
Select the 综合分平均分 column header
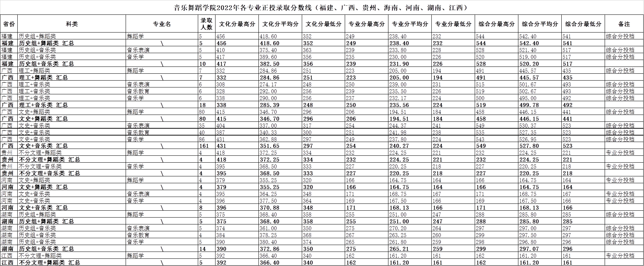[540, 24]
